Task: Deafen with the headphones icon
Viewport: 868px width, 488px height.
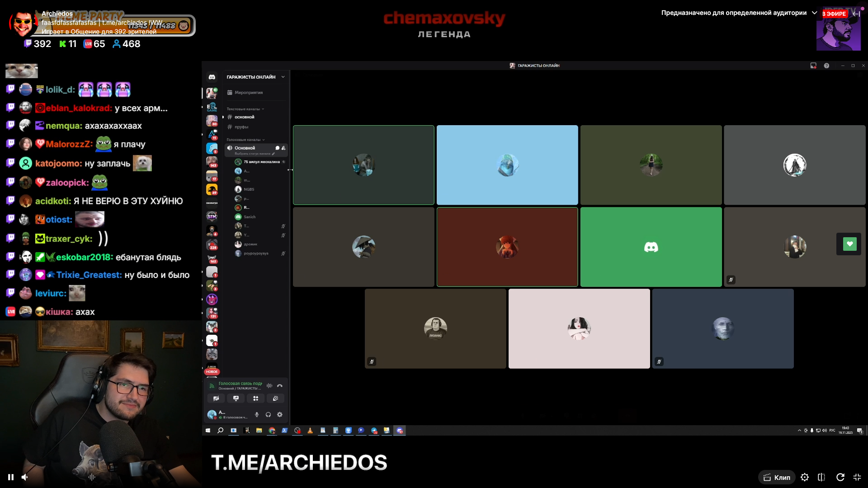Action: [x=268, y=415]
